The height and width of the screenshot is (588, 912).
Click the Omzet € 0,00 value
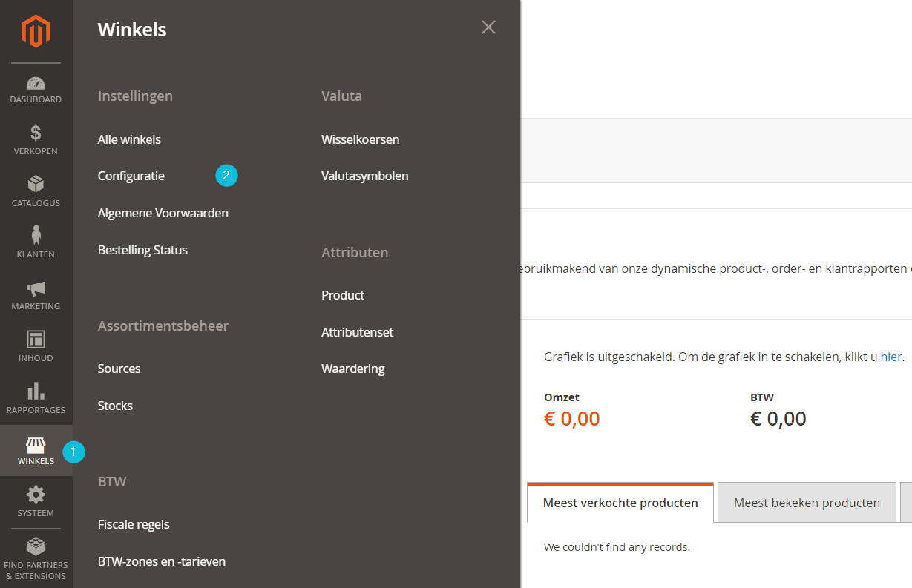(571, 419)
